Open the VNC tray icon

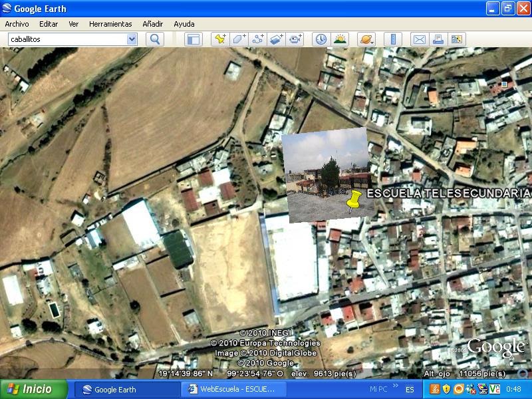tap(494, 389)
